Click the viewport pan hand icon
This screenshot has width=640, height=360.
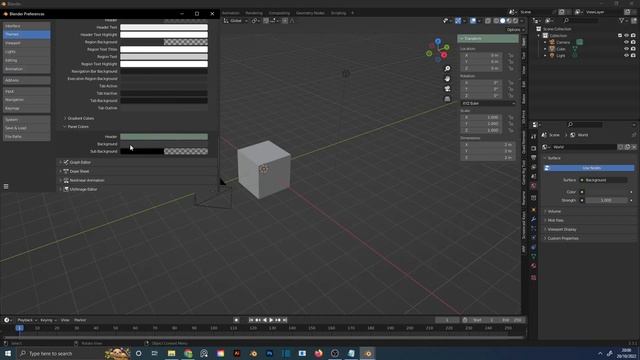447,79
